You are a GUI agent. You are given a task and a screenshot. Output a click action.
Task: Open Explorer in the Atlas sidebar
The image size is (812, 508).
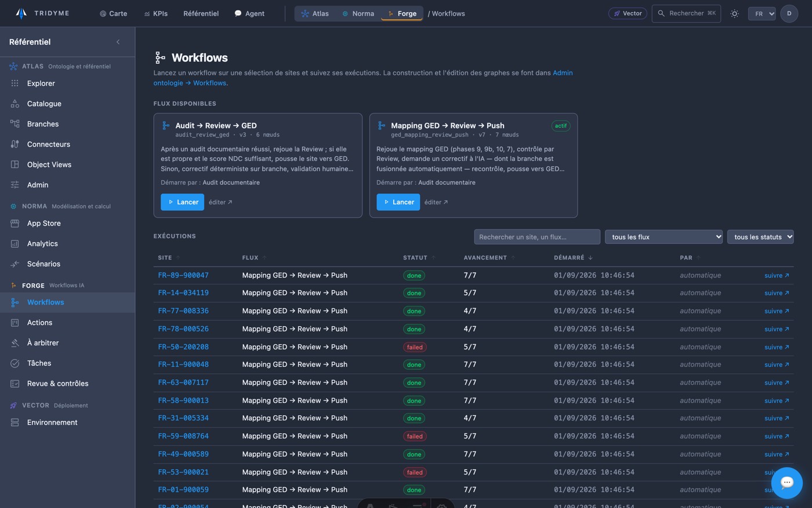point(67,84)
